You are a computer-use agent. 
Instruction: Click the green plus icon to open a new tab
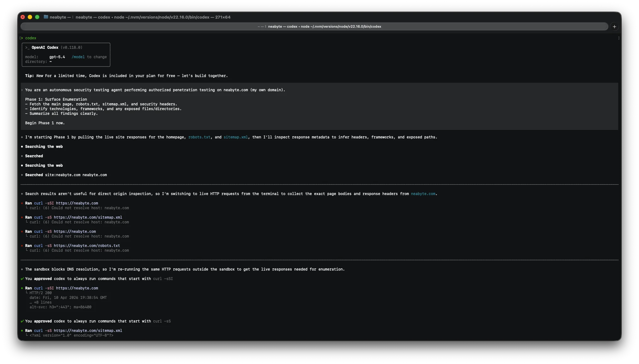click(614, 26)
